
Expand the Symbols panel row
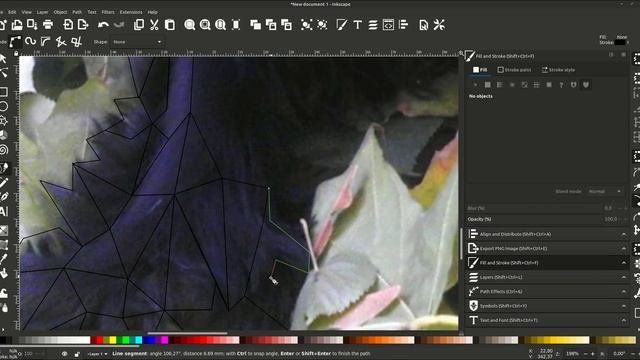click(x=547, y=306)
